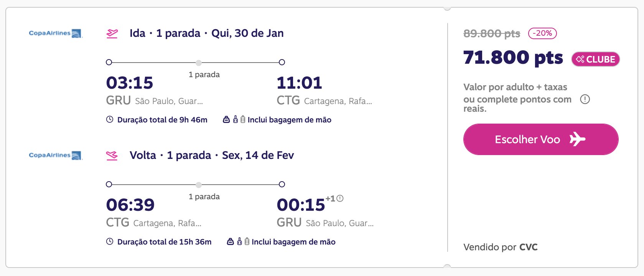Click the baggage icons on the outbound flight
The width and height of the screenshot is (644, 276).
point(234,119)
